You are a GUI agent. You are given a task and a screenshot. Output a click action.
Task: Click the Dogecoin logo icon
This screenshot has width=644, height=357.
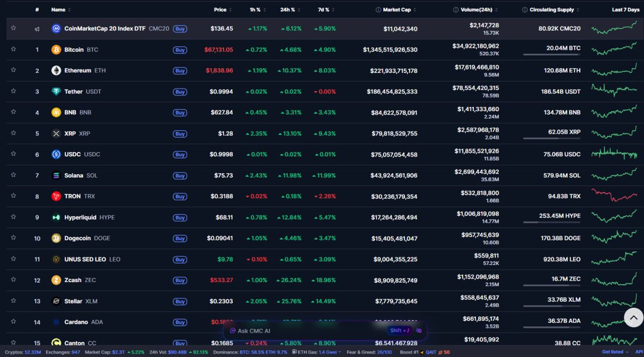(56, 239)
